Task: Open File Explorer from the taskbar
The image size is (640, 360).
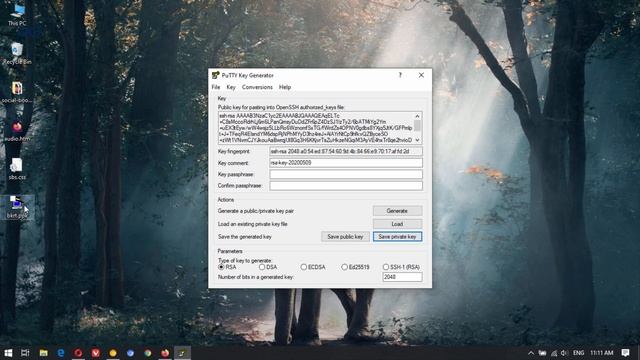Action: 43,353
